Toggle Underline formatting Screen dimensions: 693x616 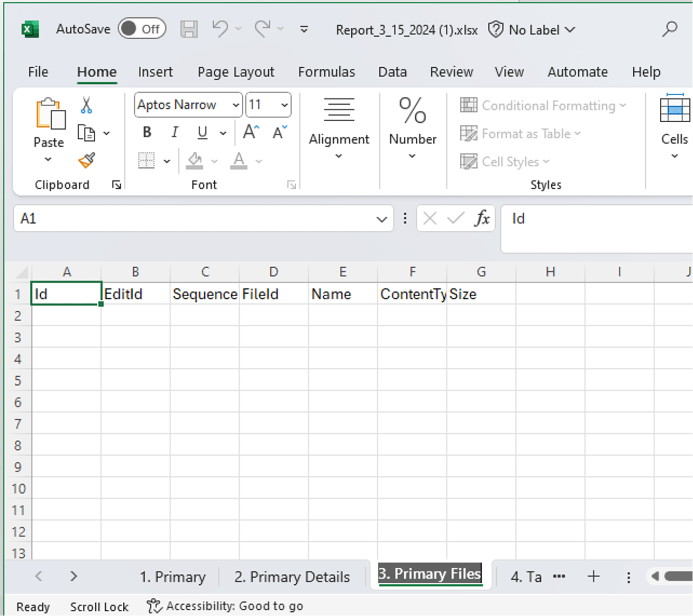tap(202, 133)
